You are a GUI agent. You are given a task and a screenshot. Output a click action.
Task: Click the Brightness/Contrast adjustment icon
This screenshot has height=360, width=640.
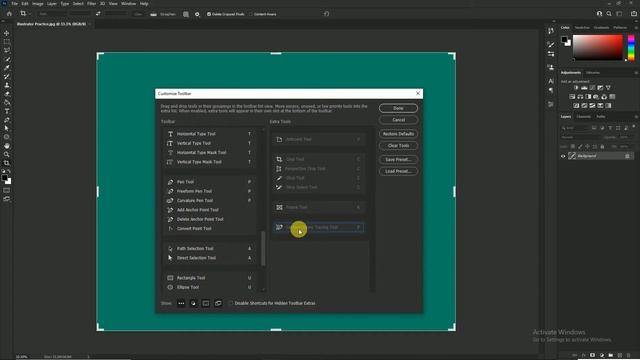tap(576, 88)
